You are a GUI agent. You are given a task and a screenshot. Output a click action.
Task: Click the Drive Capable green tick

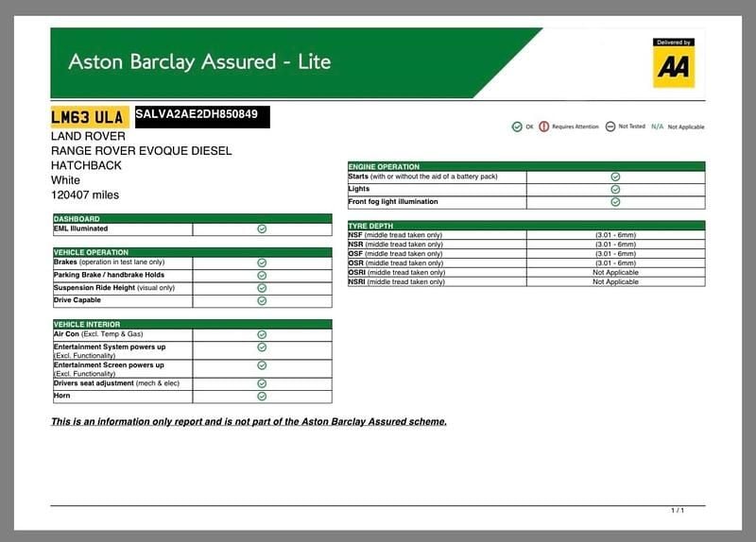pos(262,300)
